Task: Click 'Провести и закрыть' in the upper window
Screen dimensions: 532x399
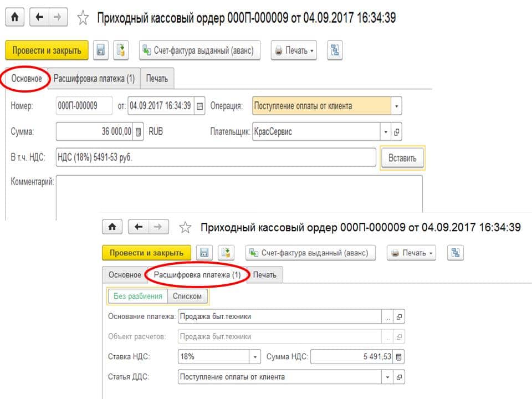Action: [47, 50]
